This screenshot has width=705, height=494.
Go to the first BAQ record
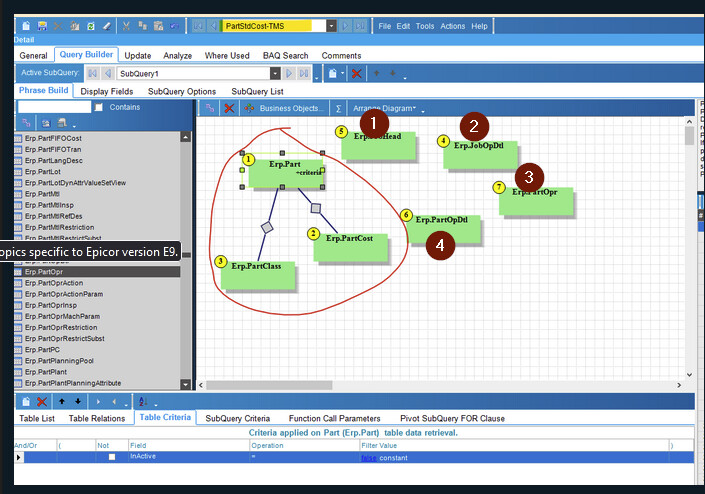point(198,26)
